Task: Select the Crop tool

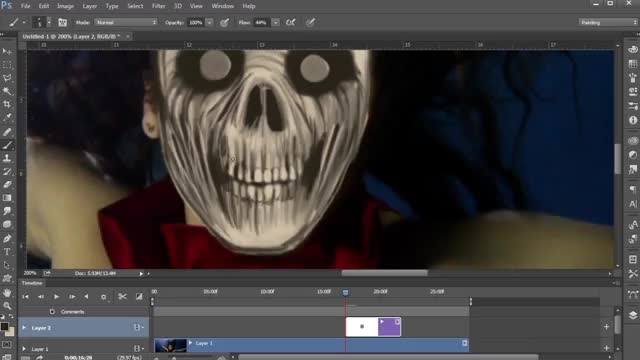Action: coord(7,104)
